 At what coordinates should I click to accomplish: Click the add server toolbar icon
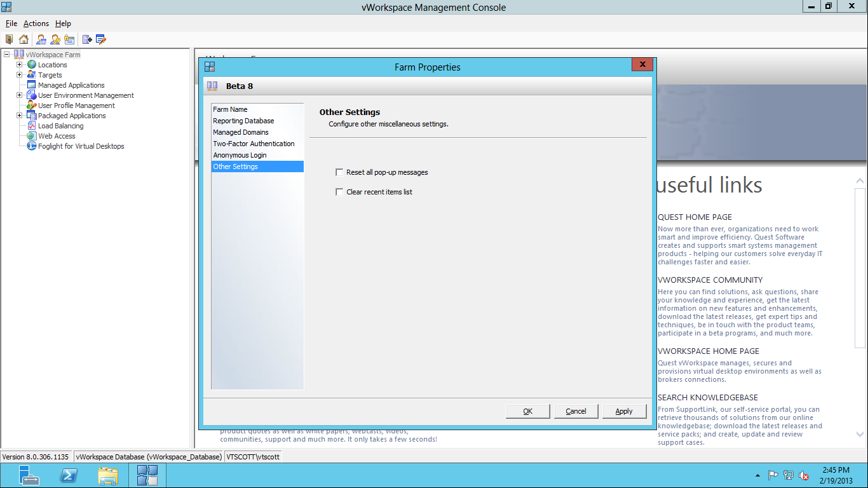87,39
